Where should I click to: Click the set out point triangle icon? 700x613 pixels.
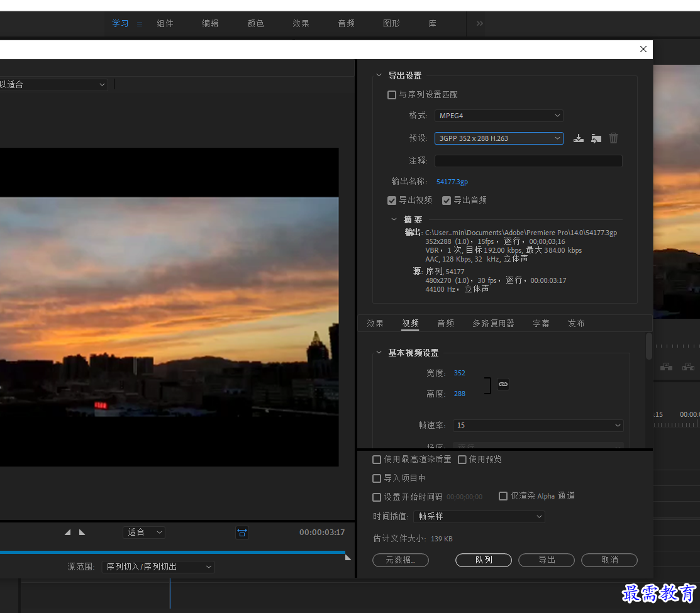tap(82, 533)
